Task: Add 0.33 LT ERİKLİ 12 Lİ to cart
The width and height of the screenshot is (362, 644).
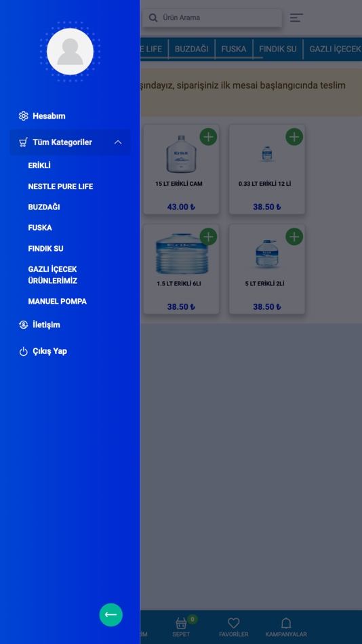Action: [x=294, y=137]
